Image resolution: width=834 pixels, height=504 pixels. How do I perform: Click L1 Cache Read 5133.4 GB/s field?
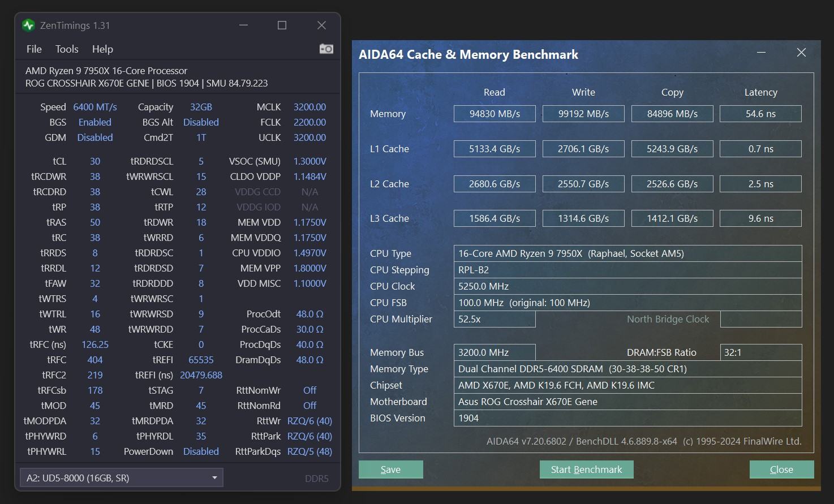(495, 149)
